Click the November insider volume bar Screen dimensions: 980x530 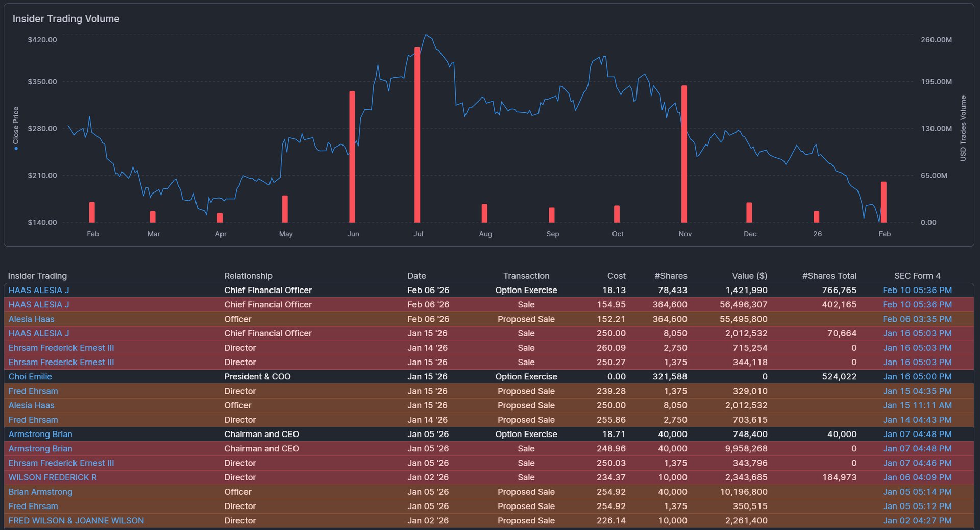pos(684,154)
